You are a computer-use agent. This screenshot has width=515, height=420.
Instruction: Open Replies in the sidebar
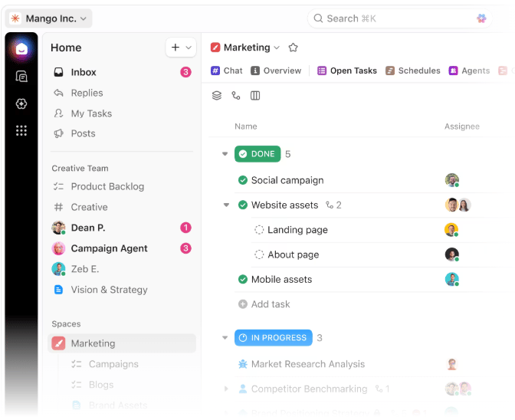click(x=122, y=93)
